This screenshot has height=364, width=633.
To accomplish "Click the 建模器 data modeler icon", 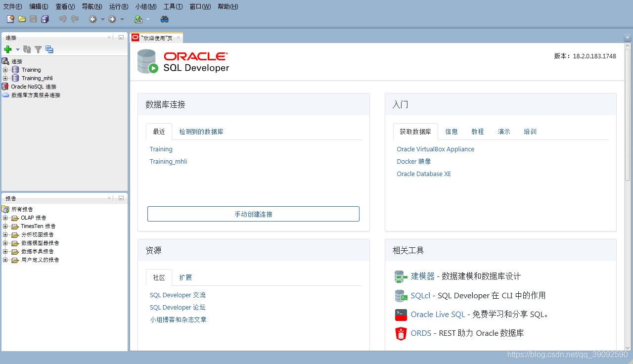I will pos(401,276).
